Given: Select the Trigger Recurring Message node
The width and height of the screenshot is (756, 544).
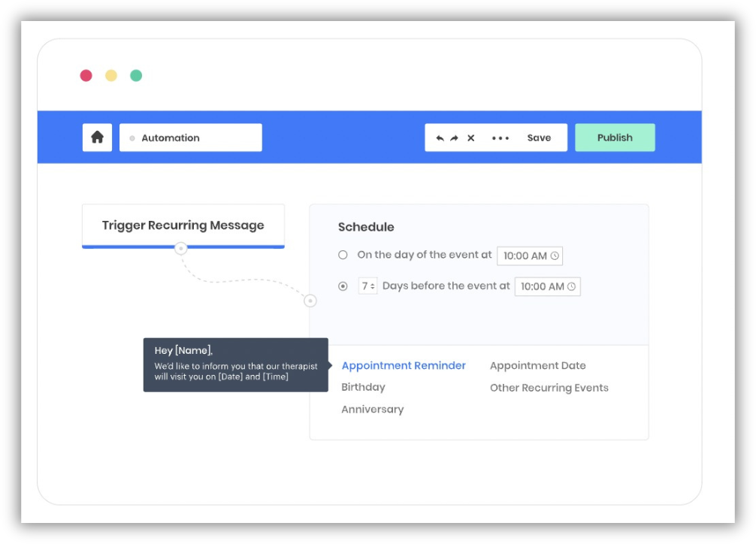Looking at the screenshot, I should [x=183, y=225].
